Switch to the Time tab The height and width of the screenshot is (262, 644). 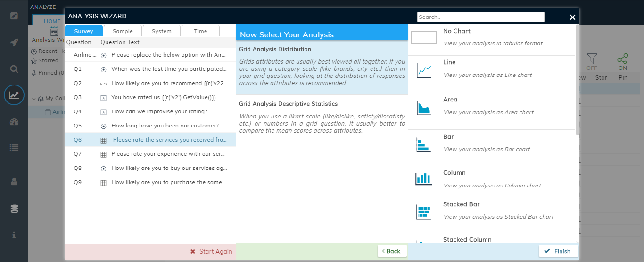(200, 31)
